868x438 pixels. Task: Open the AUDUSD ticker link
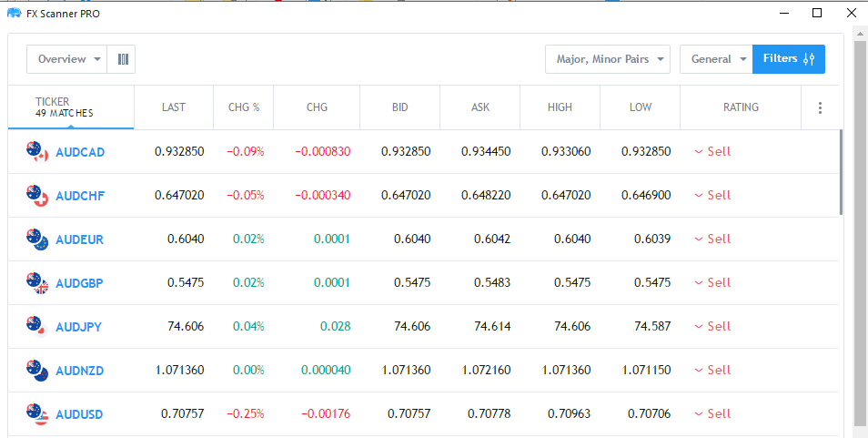click(79, 414)
